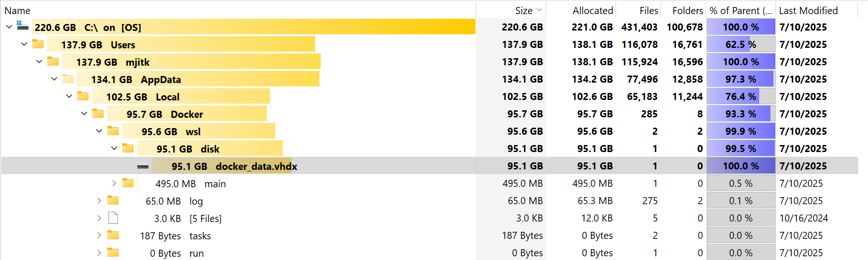This screenshot has width=868, height=260.
Task: Sort by the Allocated column header
Action: [592, 10]
